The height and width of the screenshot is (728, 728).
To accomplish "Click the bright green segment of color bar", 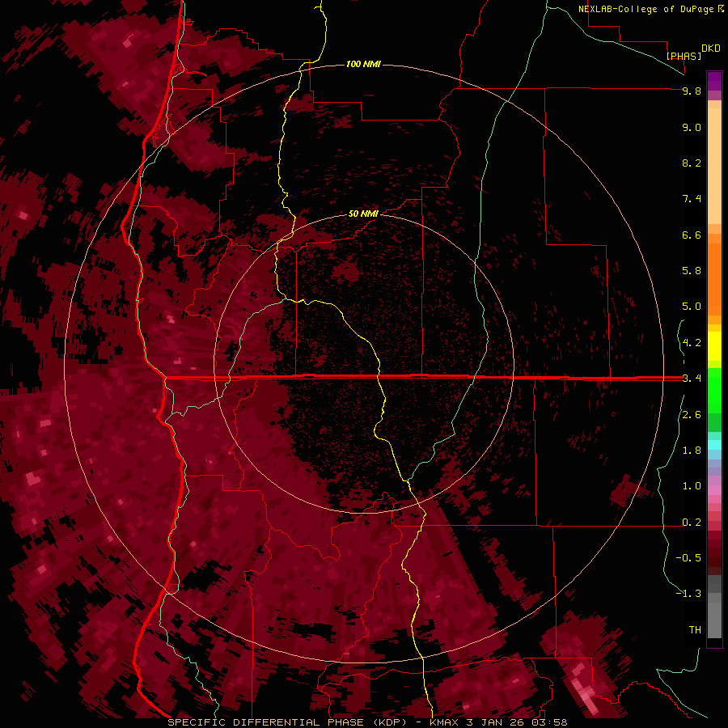I will (714, 392).
